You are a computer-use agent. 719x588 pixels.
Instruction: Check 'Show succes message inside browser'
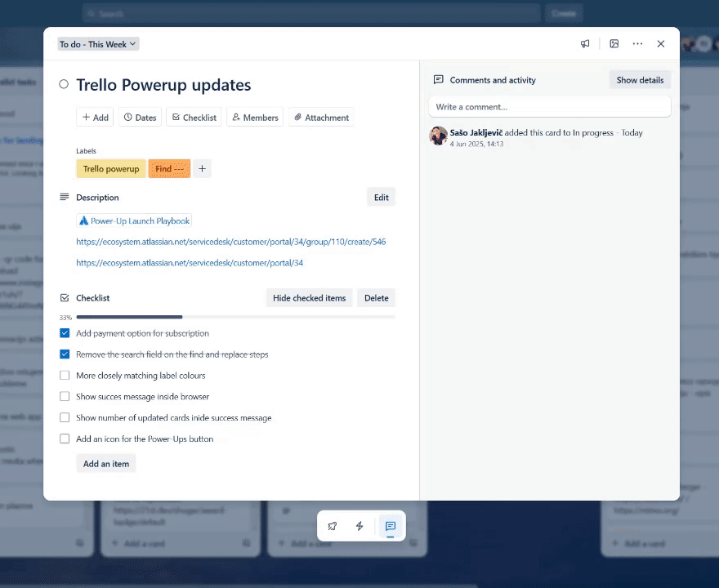point(65,396)
